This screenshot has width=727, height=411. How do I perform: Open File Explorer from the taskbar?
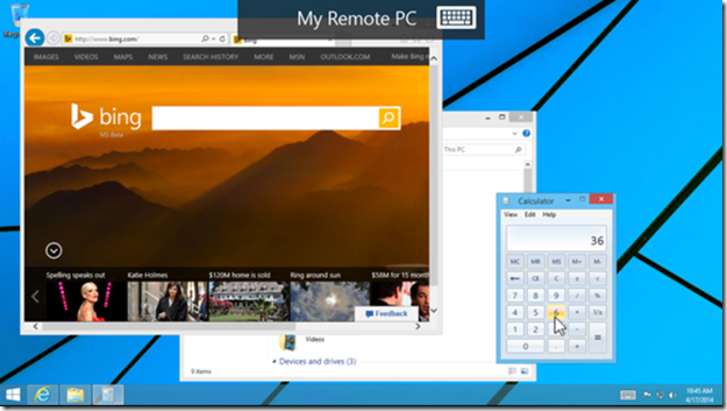point(75,394)
